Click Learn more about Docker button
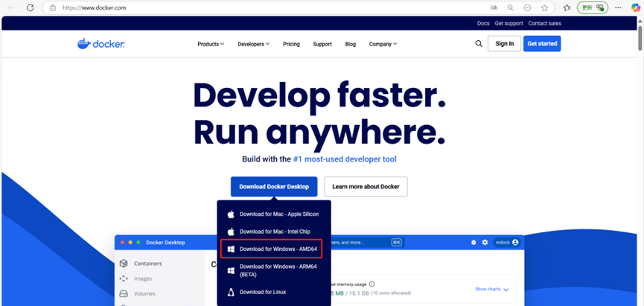Image resolution: width=644 pixels, height=306 pixels. pos(366,186)
